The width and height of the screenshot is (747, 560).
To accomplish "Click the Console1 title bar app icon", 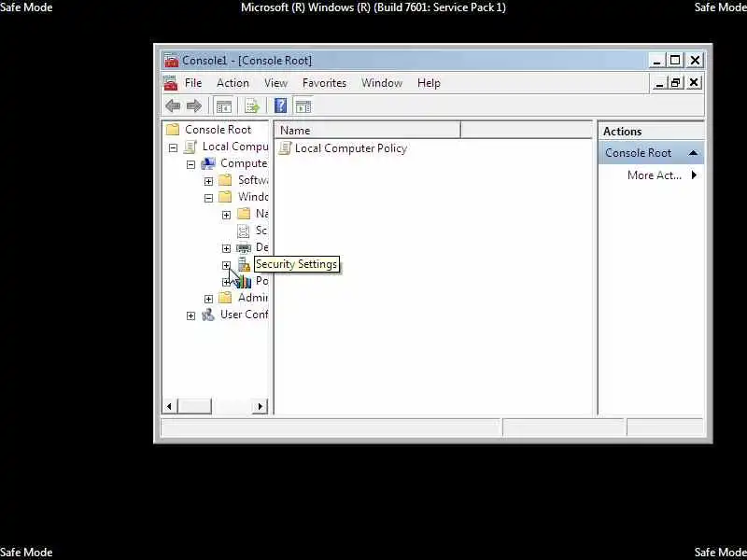I will click(x=171, y=61).
